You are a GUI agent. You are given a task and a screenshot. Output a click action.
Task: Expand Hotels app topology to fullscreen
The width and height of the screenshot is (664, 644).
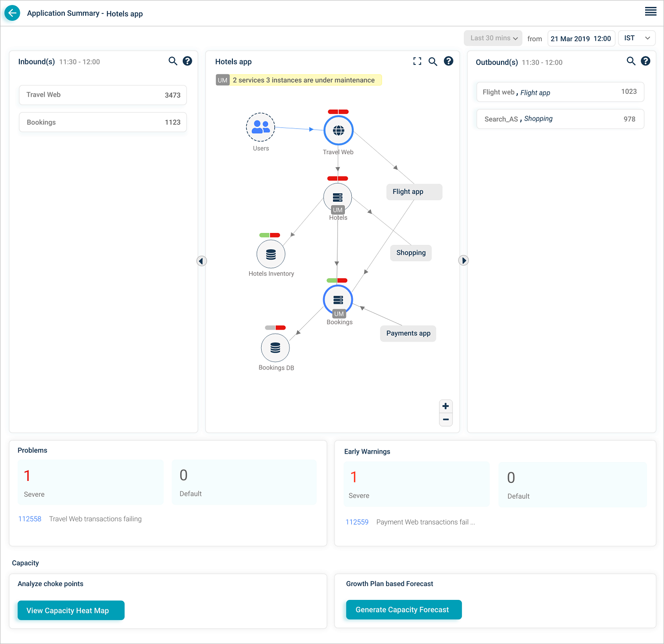(x=417, y=61)
